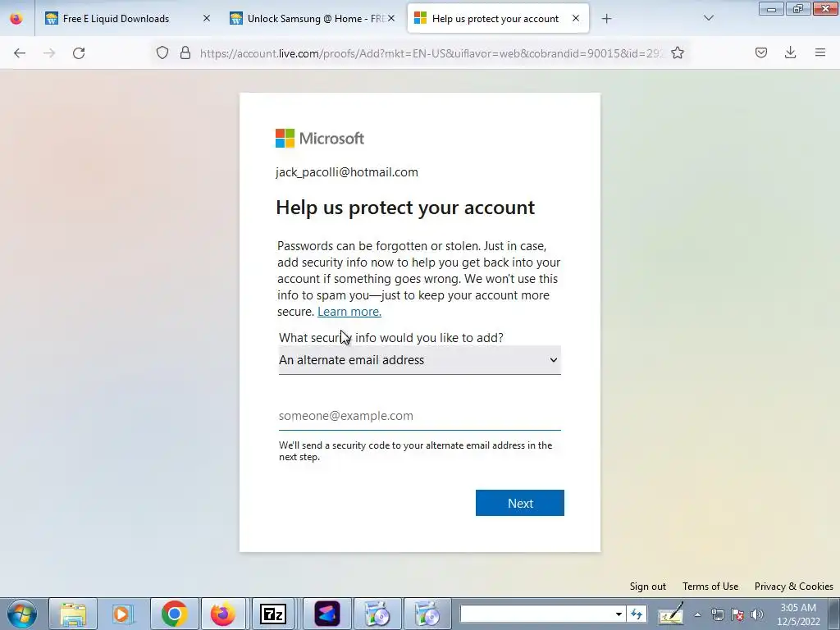Open the tablet input pen icon
This screenshot has height=630, width=840.
point(671,614)
